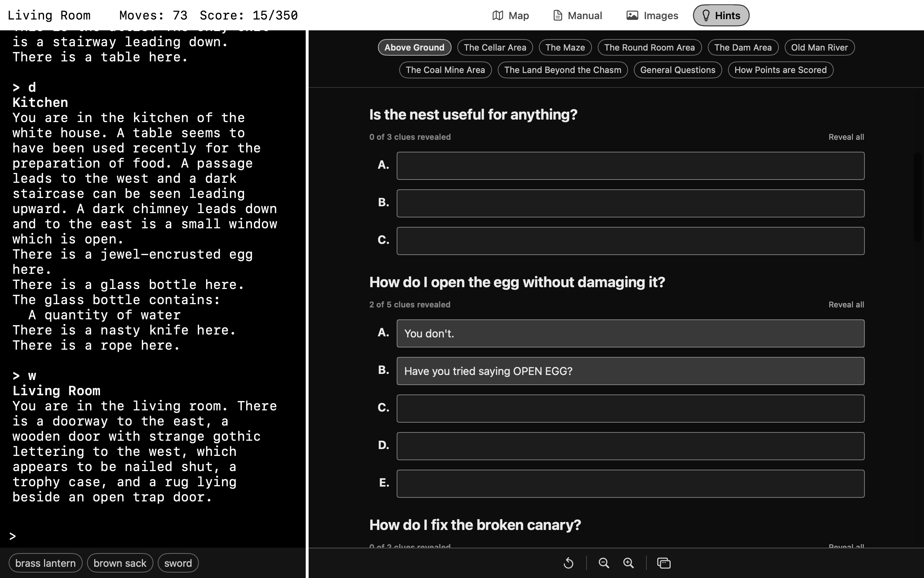Open General Questions category
Viewport: 924px width, 578px height.
(678, 70)
